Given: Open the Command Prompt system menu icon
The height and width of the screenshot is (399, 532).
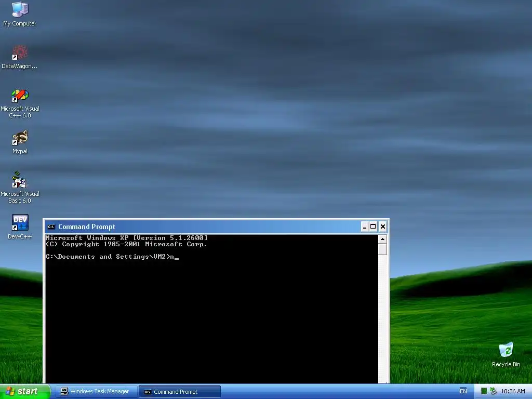Looking at the screenshot, I should pyautogui.click(x=51, y=227).
